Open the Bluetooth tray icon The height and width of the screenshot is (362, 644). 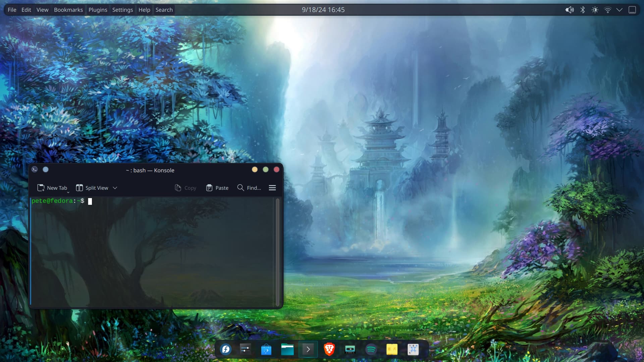(x=583, y=10)
